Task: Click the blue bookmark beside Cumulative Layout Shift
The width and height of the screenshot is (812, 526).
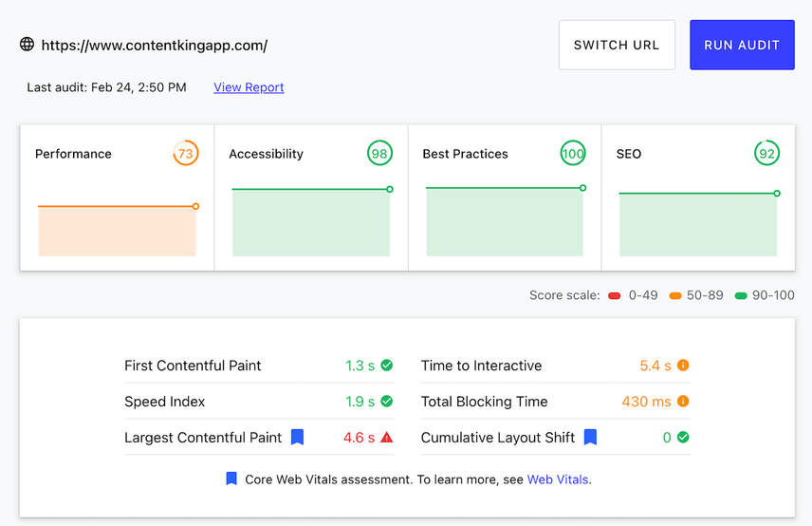Action: pyautogui.click(x=590, y=438)
